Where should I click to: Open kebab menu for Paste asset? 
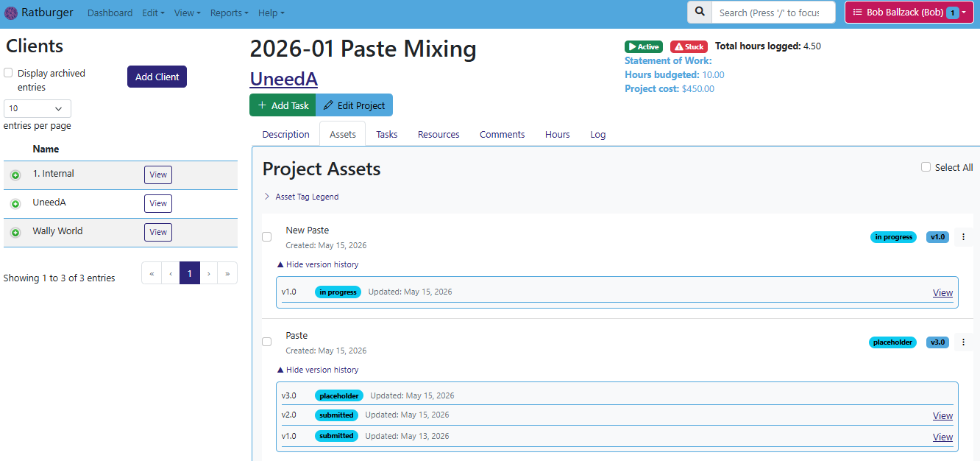point(963,342)
